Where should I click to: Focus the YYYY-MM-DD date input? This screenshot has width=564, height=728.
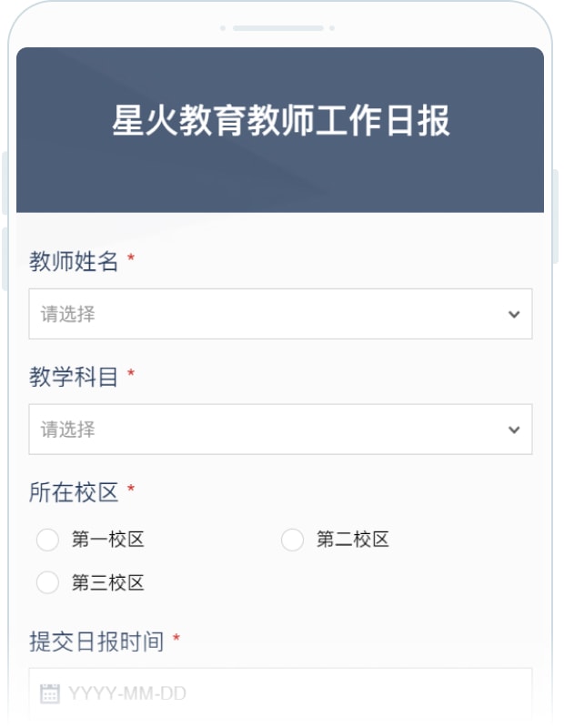[291, 694]
